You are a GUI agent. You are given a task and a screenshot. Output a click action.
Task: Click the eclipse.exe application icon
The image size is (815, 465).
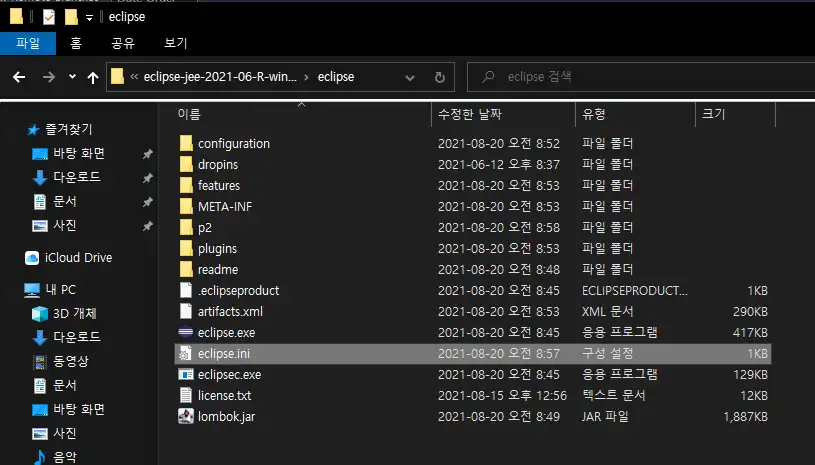coord(186,332)
